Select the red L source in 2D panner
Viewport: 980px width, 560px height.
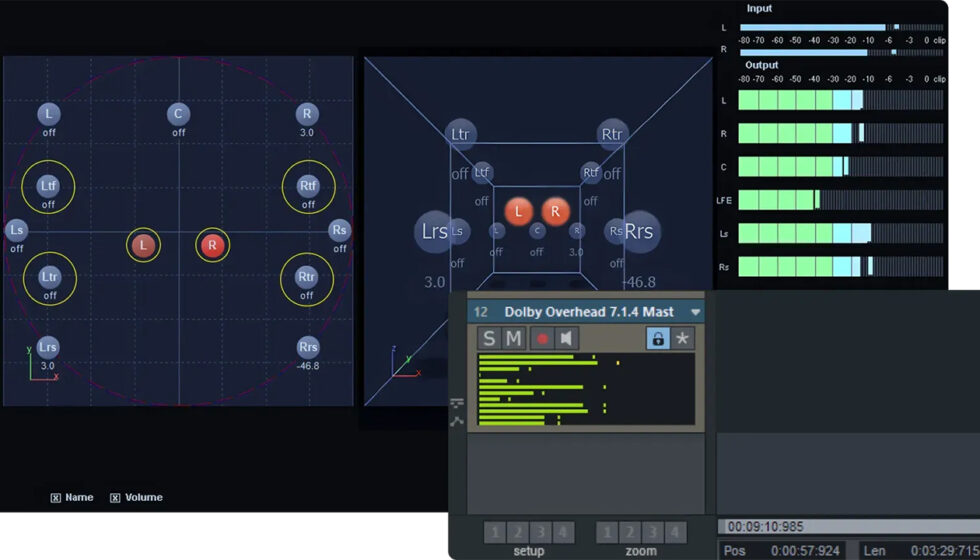pyautogui.click(x=143, y=245)
